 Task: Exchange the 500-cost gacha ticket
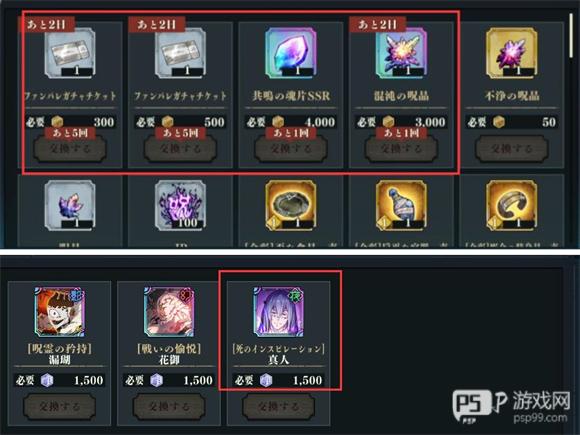pos(180,149)
